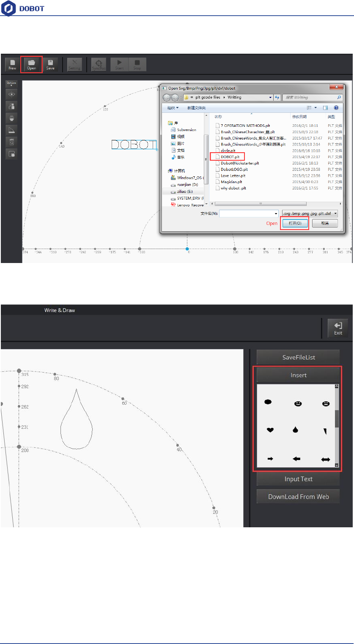Click the 文件名 filename input box

(x=249, y=214)
